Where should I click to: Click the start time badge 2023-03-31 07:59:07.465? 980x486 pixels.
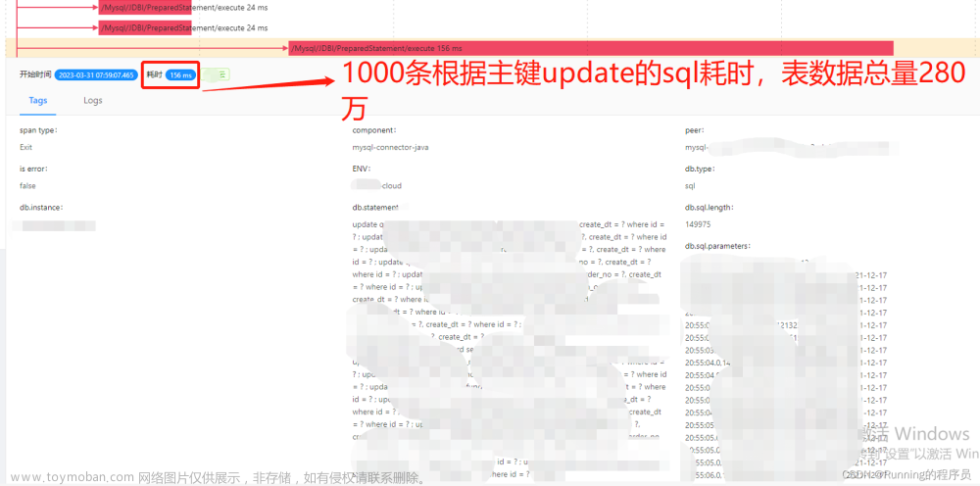96,75
